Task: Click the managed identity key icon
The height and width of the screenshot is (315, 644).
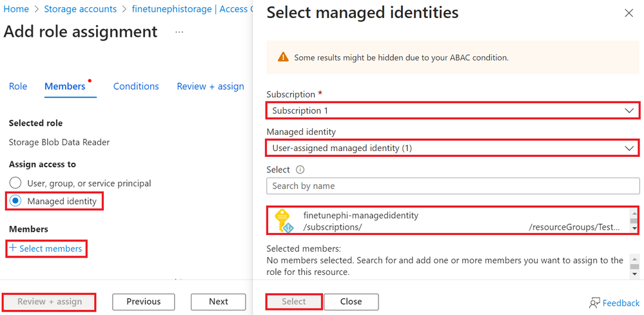Action: [284, 221]
